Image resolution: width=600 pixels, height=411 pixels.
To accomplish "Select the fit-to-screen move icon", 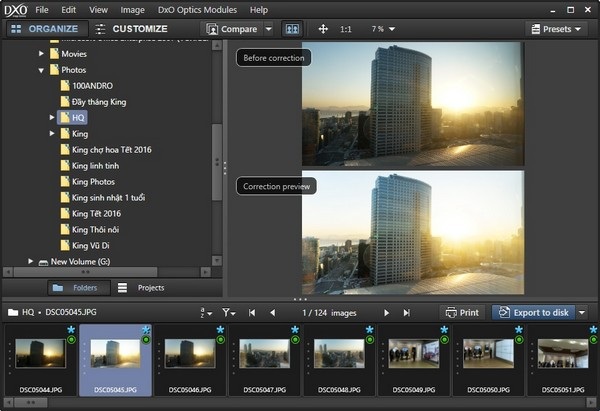I will [323, 29].
